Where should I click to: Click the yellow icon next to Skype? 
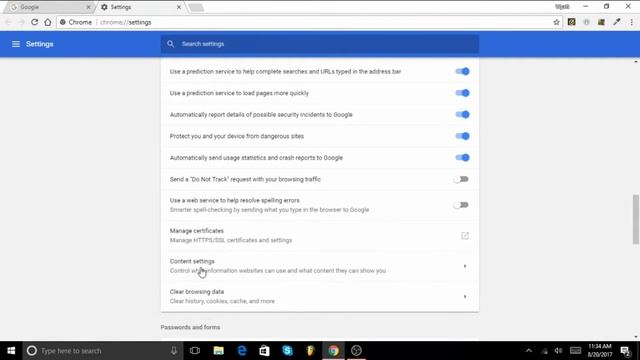tap(310, 351)
